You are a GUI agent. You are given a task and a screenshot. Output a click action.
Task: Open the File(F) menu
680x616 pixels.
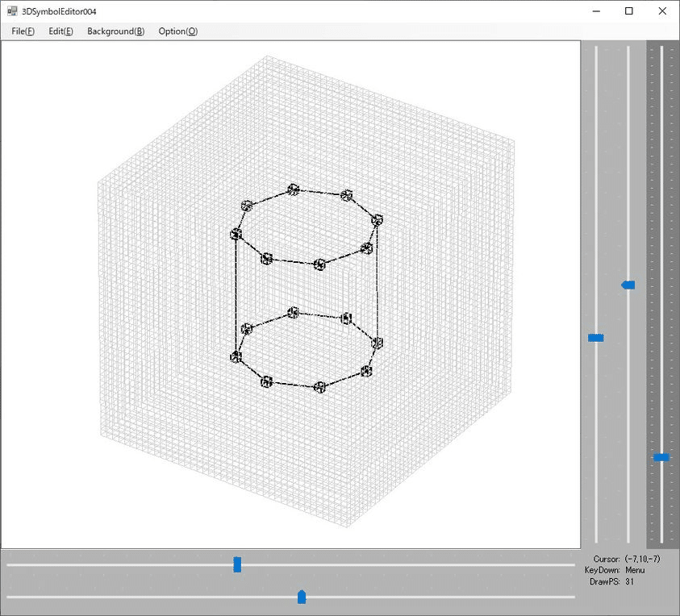[23, 31]
